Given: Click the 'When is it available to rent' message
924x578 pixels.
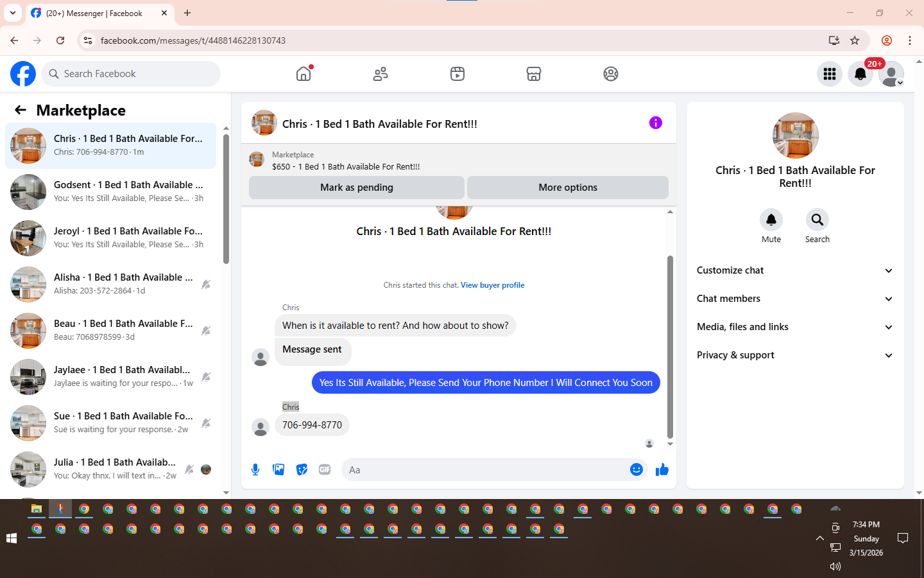Looking at the screenshot, I should pyautogui.click(x=395, y=326).
